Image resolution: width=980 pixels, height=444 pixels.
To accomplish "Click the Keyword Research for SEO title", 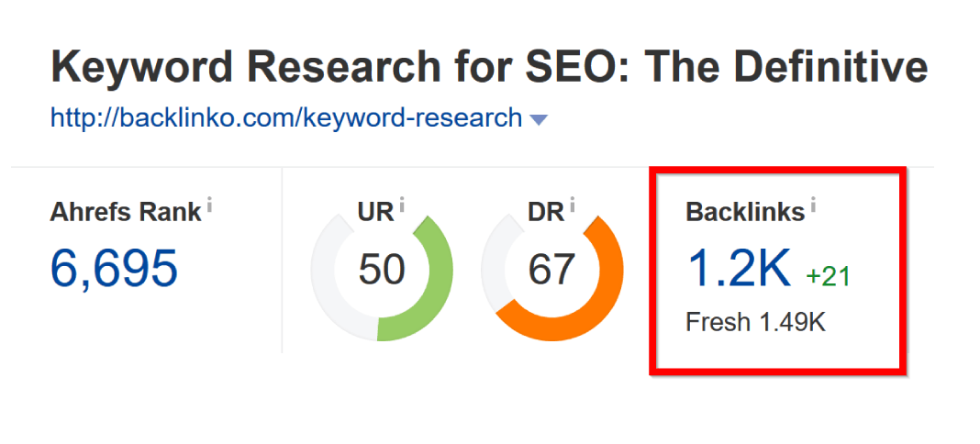I will click(x=489, y=67).
